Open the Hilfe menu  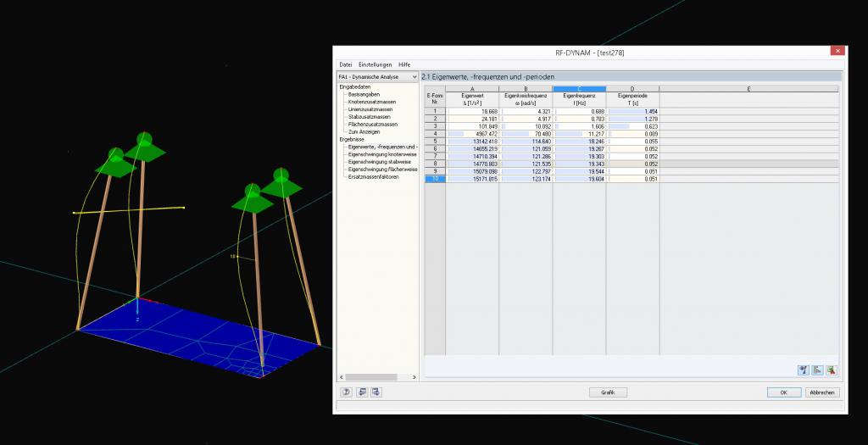point(404,64)
